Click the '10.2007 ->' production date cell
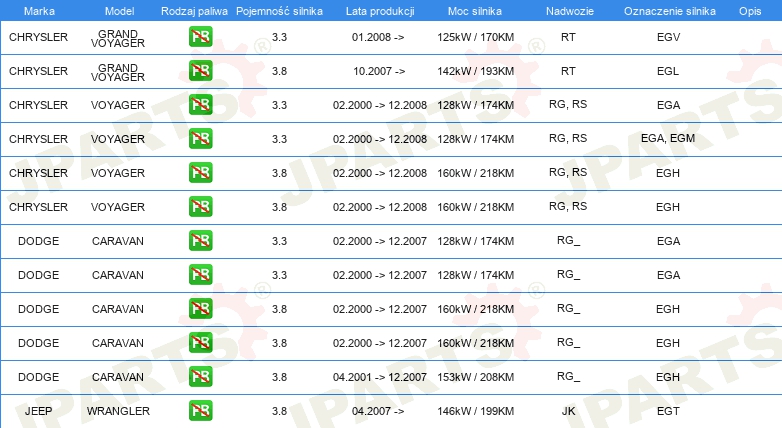Viewport: 782px width, 428px height. click(379, 71)
